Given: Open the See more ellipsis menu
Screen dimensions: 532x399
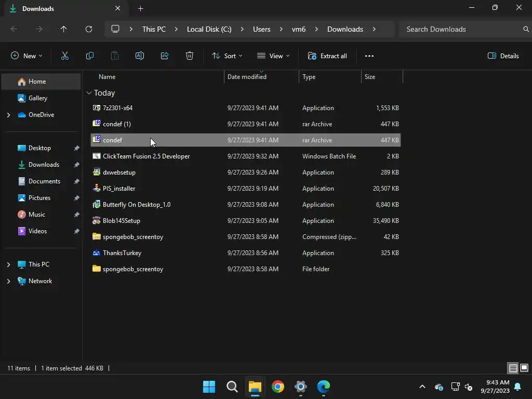Looking at the screenshot, I should click(x=369, y=56).
